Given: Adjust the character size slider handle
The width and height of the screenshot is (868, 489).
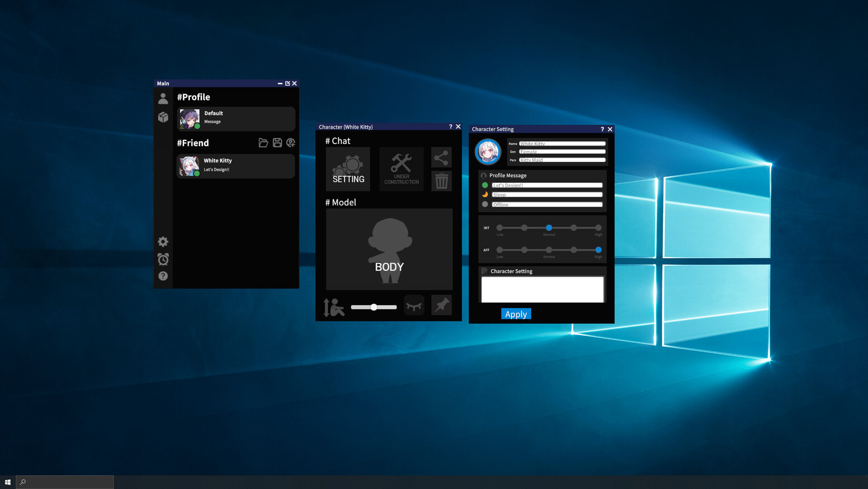Looking at the screenshot, I should pyautogui.click(x=374, y=307).
